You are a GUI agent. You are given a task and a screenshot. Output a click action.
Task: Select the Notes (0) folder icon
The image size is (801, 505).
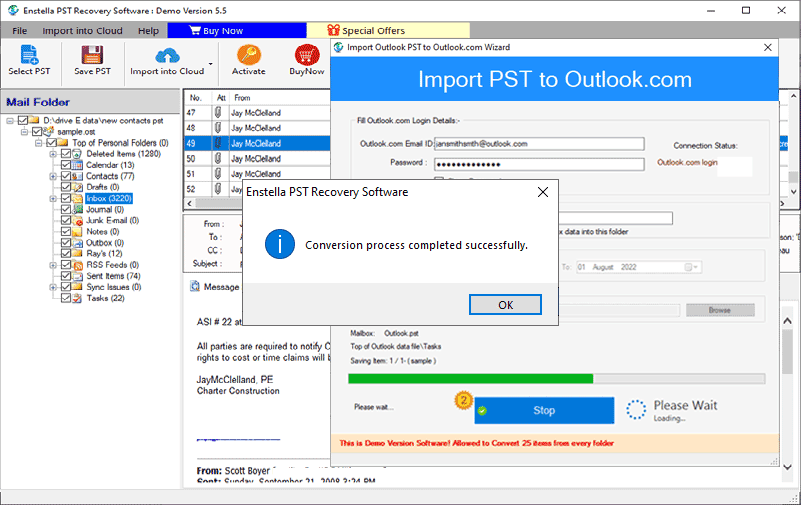pos(77,231)
